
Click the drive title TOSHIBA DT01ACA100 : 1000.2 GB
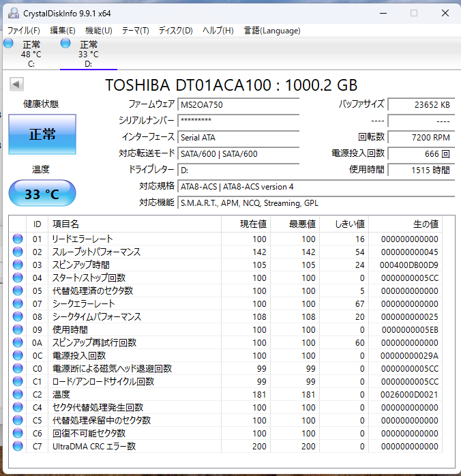pyautogui.click(x=231, y=85)
